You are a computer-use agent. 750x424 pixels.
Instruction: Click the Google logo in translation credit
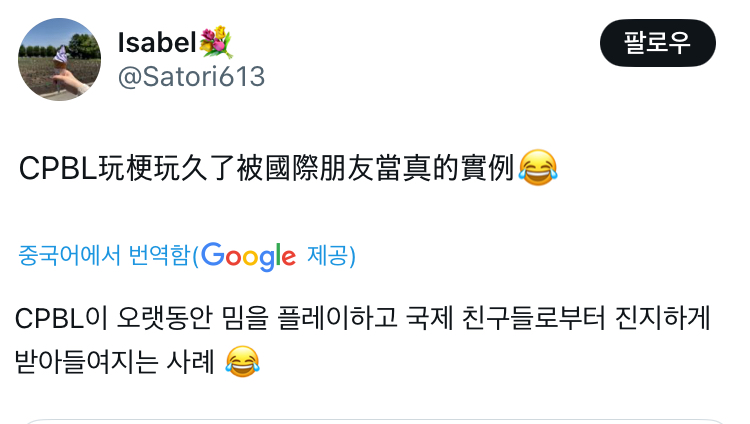pyautogui.click(x=248, y=257)
